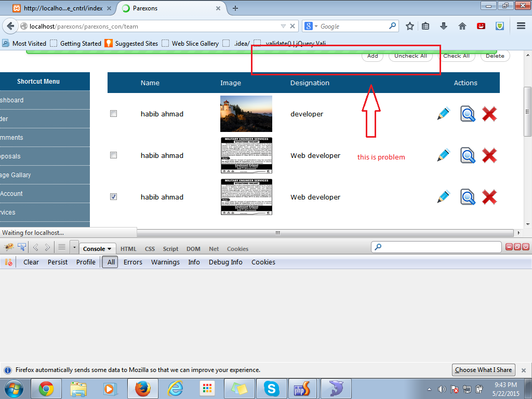The height and width of the screenshot is (399, 532).
Task: Open Chrome from the taskbar
Action: click(46, 389)
